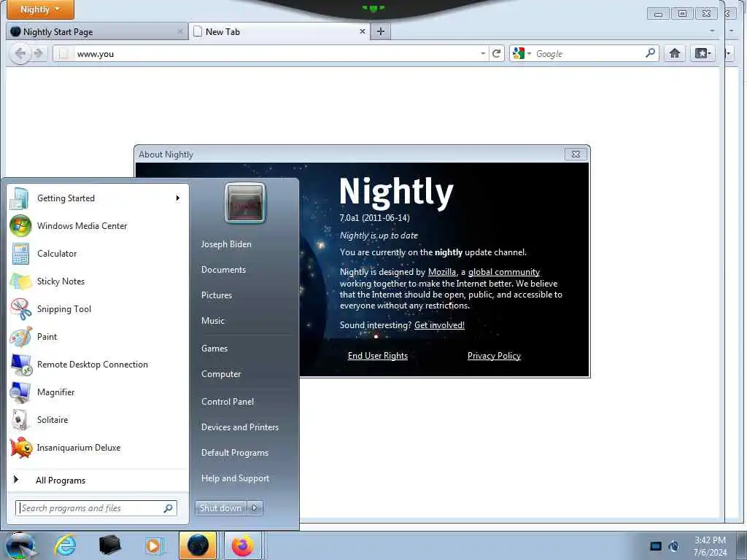Launch Insaniquarium Deluxe
Image resolution: width=747 pixels, height=560 pixels.
click(97, 448)
